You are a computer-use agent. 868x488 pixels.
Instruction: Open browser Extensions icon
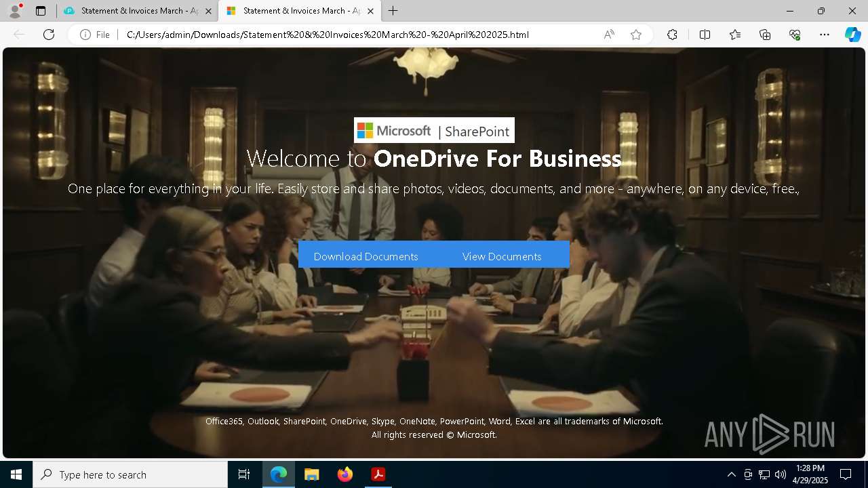coord(672,35)
